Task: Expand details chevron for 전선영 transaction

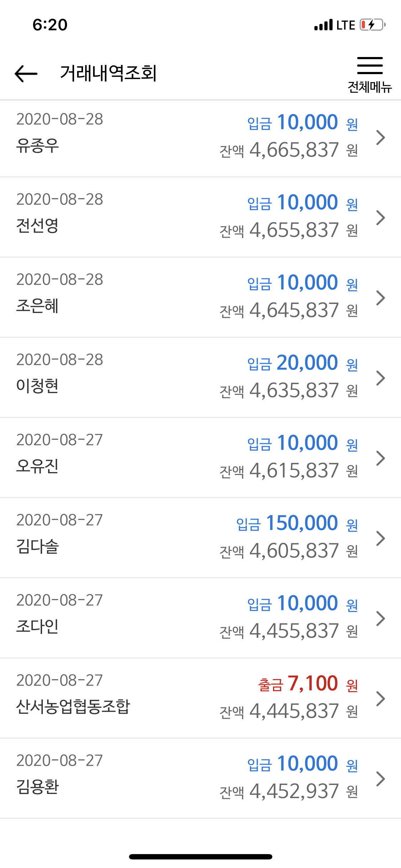Action: coord(381,218)
